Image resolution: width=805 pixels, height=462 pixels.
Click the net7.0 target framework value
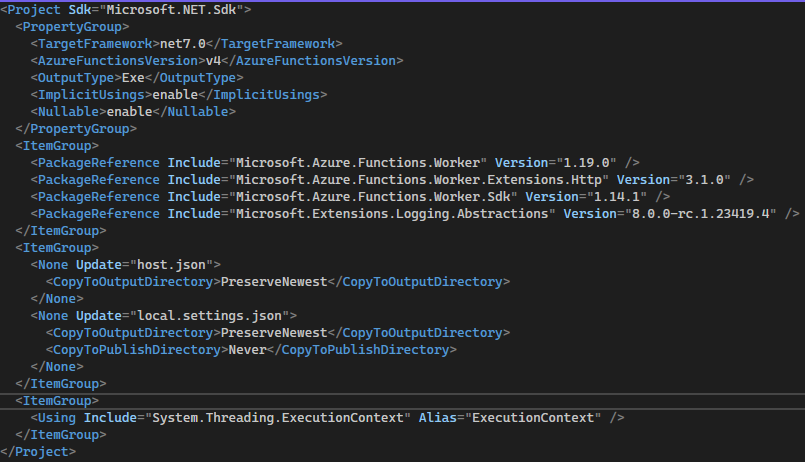[183, 44]
